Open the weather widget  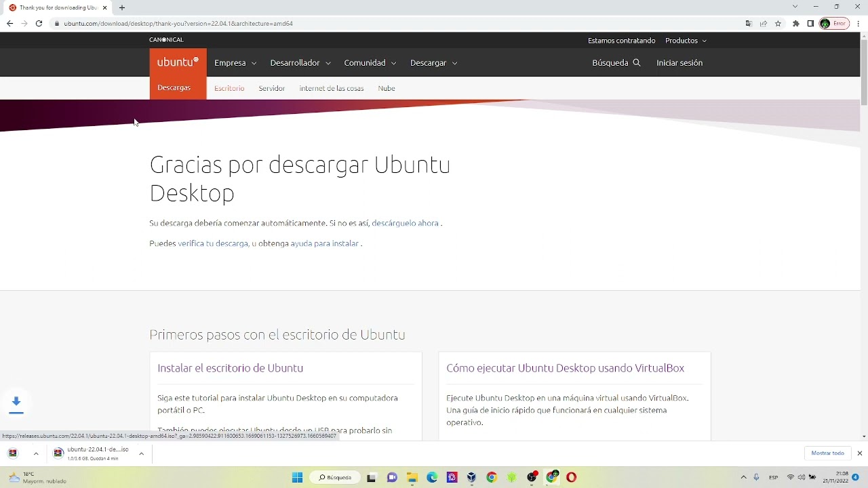tap(37, 477)
